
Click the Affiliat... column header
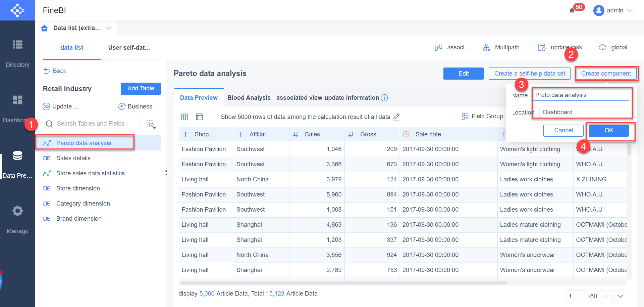(x=261, y=134)
